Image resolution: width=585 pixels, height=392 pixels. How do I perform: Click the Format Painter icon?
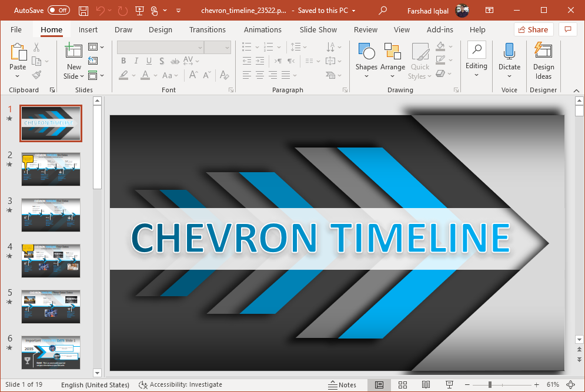point(35,74)
